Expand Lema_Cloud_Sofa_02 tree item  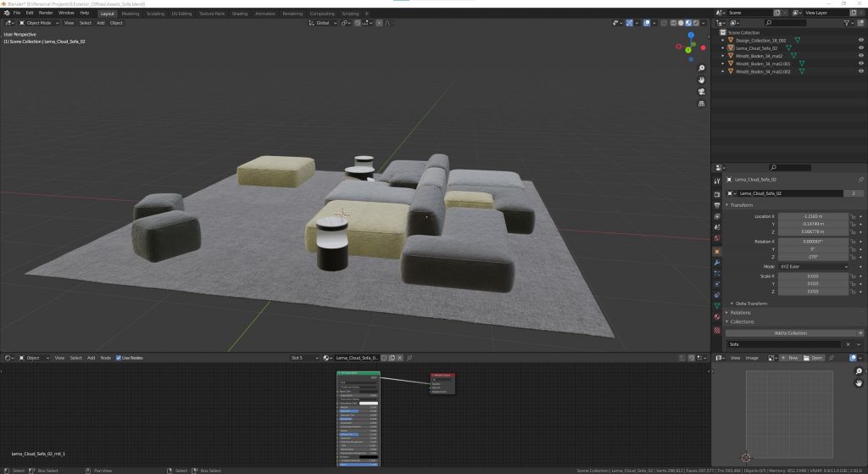pos(723,48)
